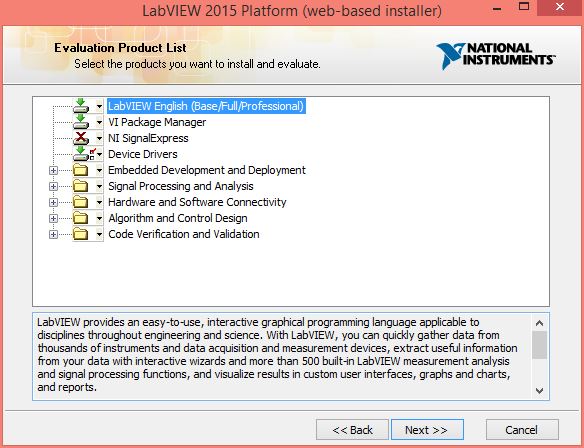Open install-state dropdown for LabVIEW English
The width and height of the screenshot is (584, 448).
pyautogui.click(x=99, y=107)
